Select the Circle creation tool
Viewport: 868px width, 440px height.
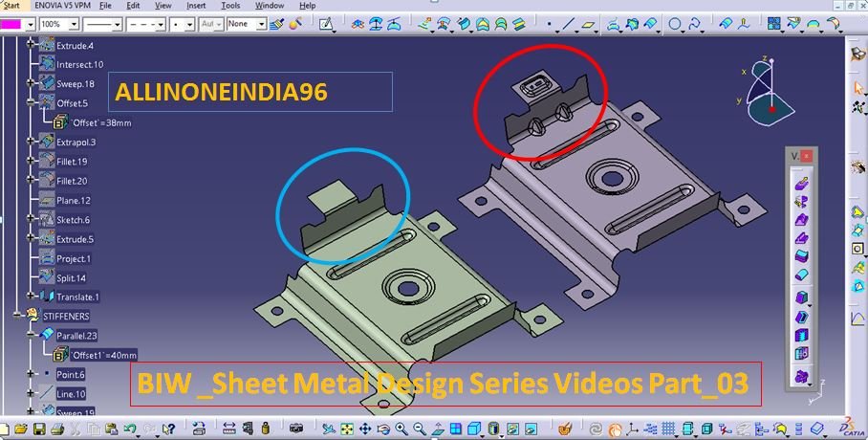pos(675,24)
